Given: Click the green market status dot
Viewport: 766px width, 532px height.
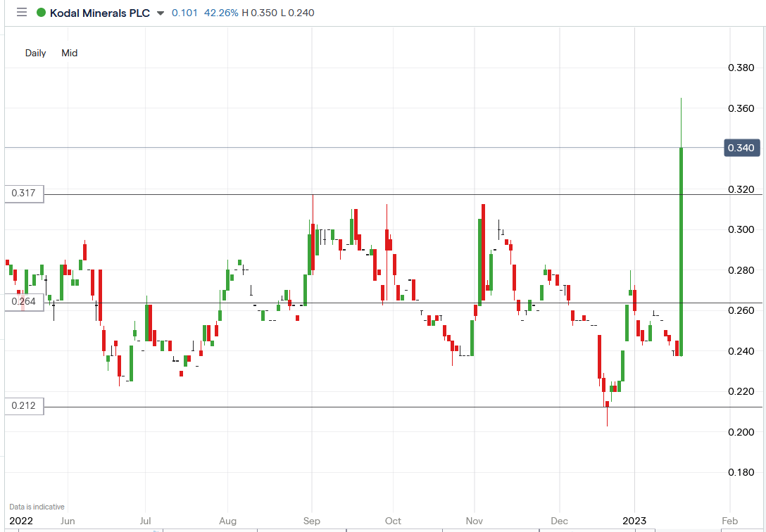Looking at the screenshot, I should [x=41, y=13].
